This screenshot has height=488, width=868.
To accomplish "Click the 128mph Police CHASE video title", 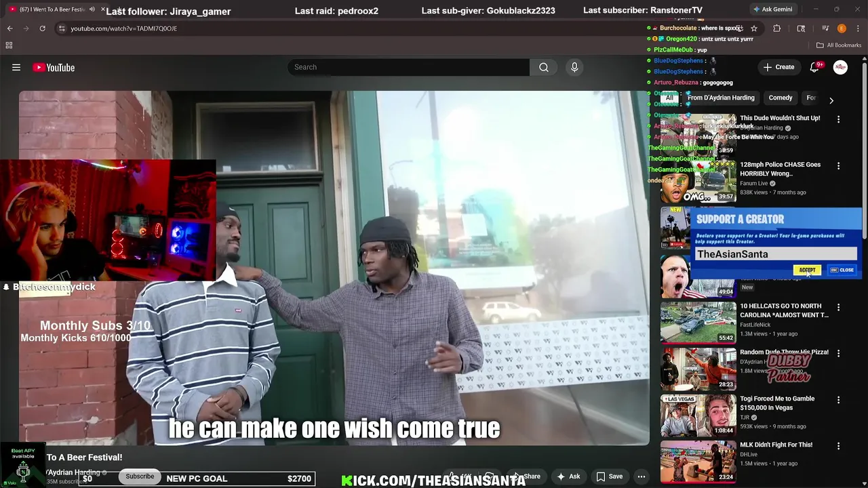I will [780, 169].
